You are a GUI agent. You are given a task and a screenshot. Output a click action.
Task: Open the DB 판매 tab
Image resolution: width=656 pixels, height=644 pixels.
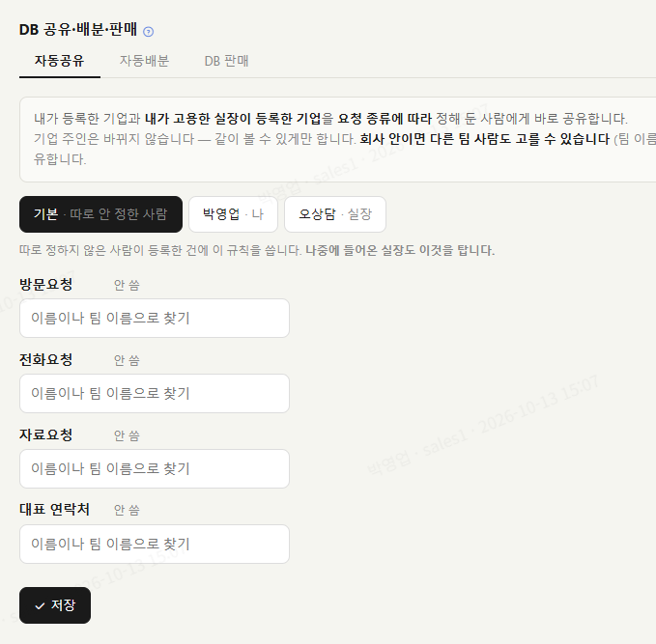(x=226, y=61)
